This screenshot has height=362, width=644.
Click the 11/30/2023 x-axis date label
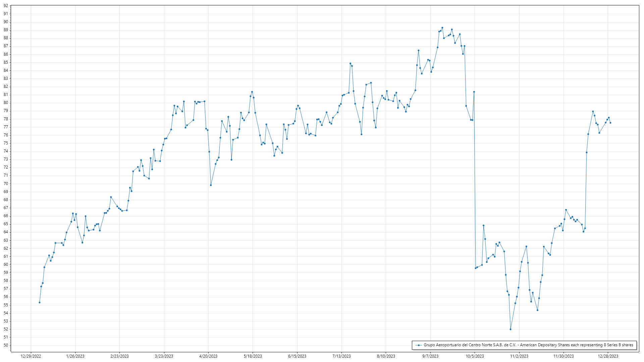tap(563, 356)
